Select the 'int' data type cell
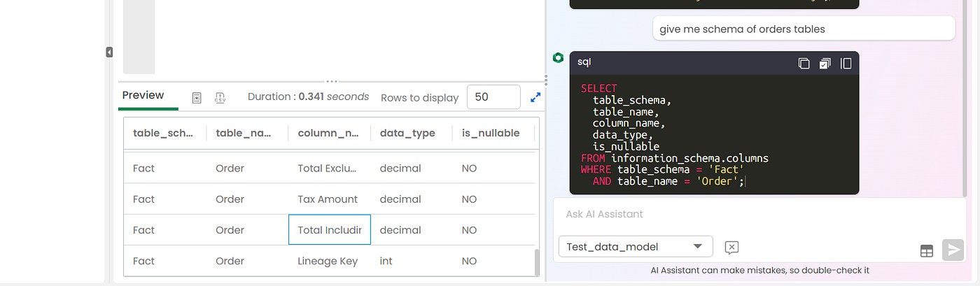The image size is (980, 286). [x=411, y=261]
